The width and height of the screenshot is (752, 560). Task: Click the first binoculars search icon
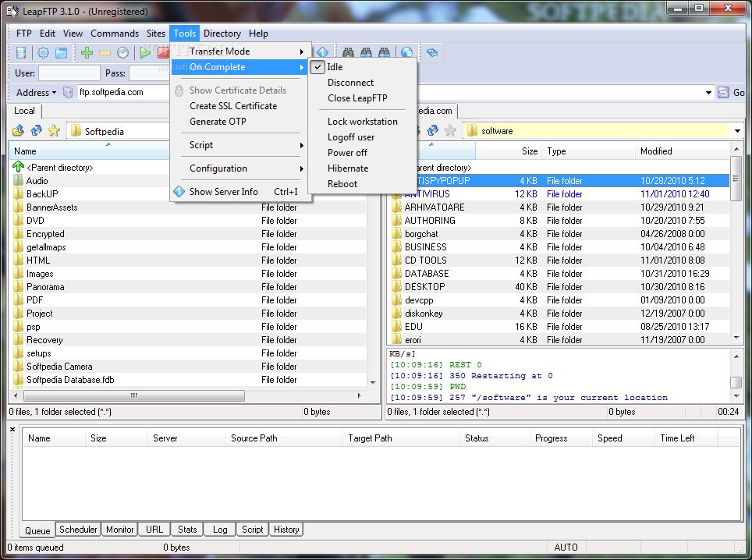pos(348,52)
